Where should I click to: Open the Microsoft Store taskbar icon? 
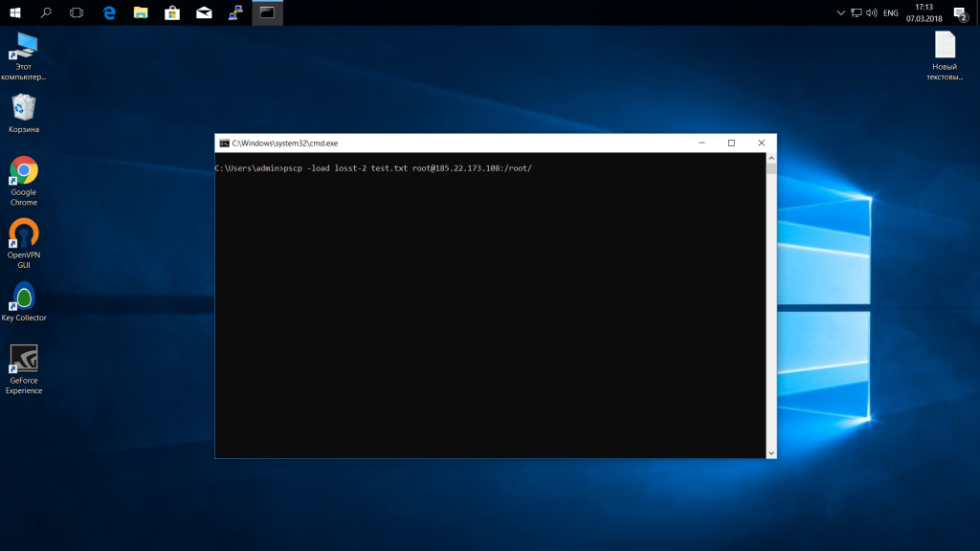click(172, 12)
